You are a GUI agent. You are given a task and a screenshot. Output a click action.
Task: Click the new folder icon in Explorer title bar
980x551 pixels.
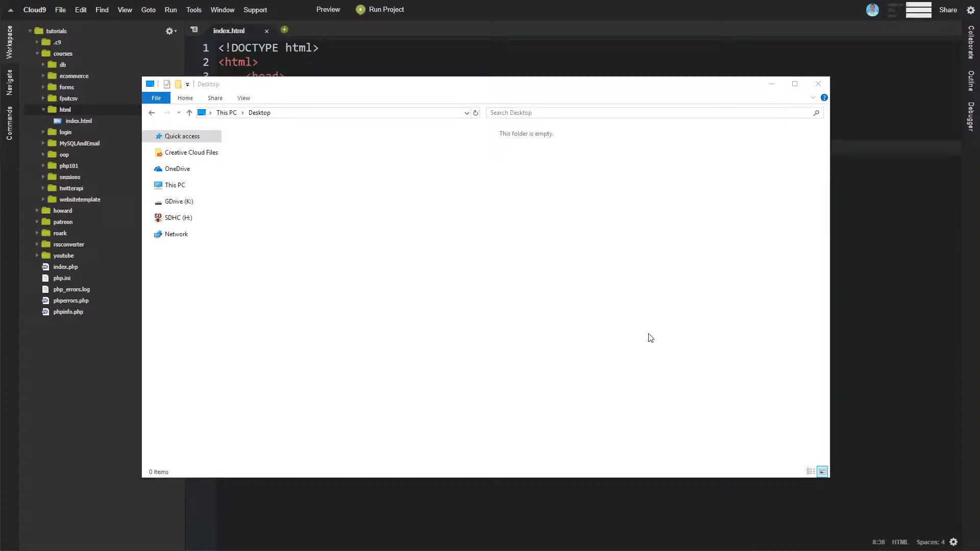coord(178,84)
